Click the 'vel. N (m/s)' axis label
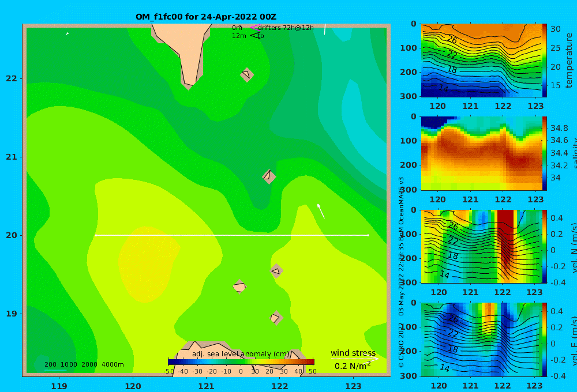Screen dimensions: 577x392 574,248
